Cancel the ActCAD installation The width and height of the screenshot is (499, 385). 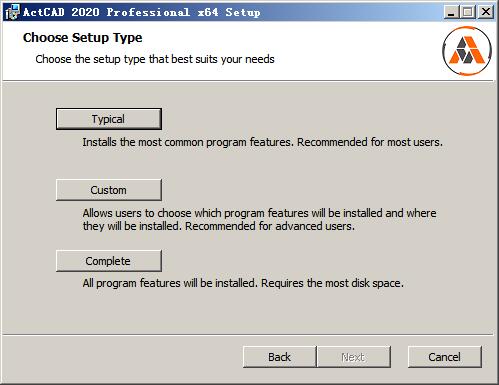coord(445,357)
